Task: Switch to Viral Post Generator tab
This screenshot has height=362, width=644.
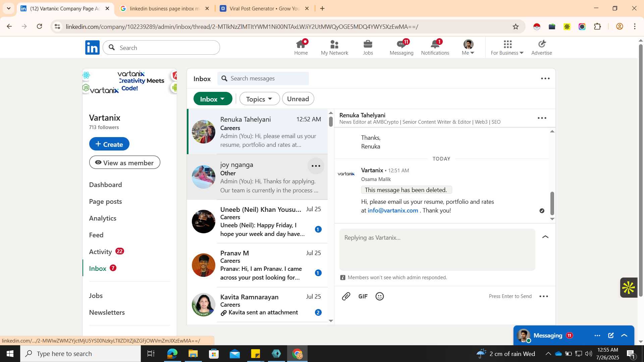Action: coord(264,8)
